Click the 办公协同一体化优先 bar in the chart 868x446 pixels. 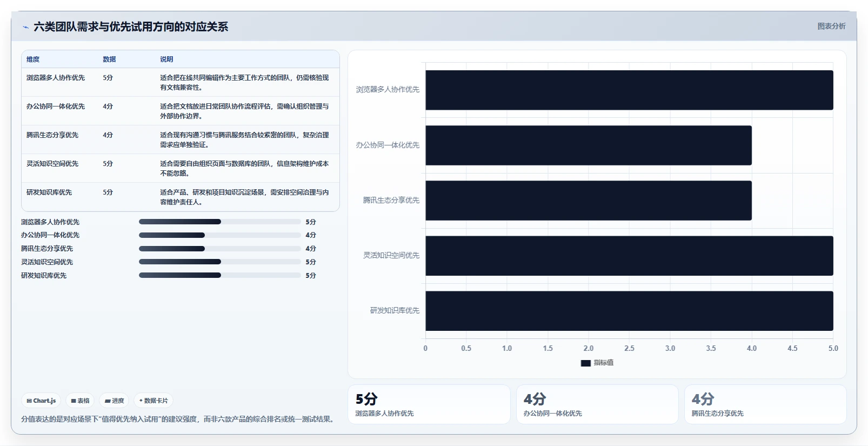pyautogui.click(x=589, y=145)
